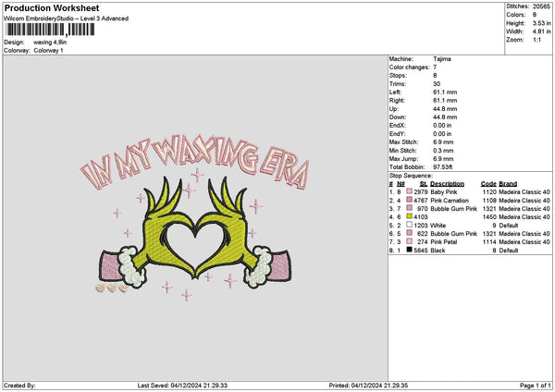Image resolution: width=555 pixels, height=392 pixels.
Task: Click the 'Printed: 04/12/2024' footer text
Action: pos(368,386)
